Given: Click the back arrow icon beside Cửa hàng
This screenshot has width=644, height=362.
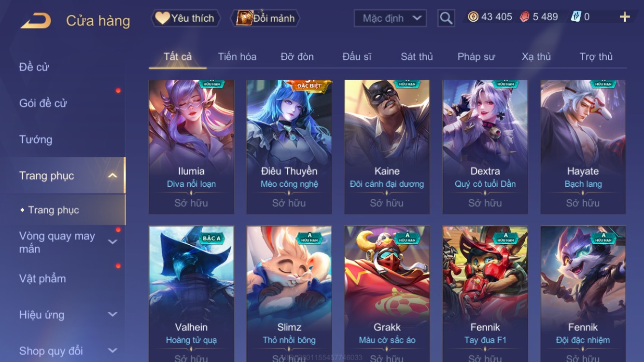Looking at the screenshot, I should 36,21.
